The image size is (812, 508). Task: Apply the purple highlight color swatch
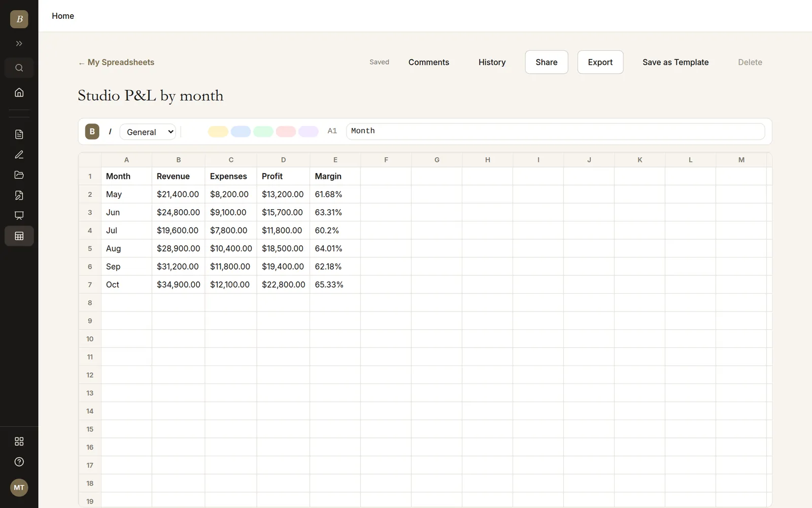click(309, 132)
